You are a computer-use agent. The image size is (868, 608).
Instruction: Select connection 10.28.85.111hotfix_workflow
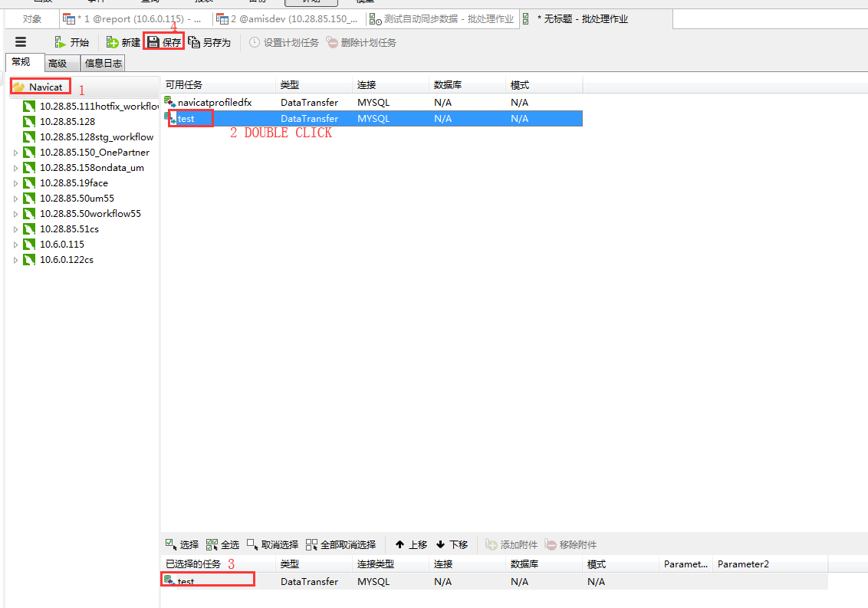coord(91,106)
